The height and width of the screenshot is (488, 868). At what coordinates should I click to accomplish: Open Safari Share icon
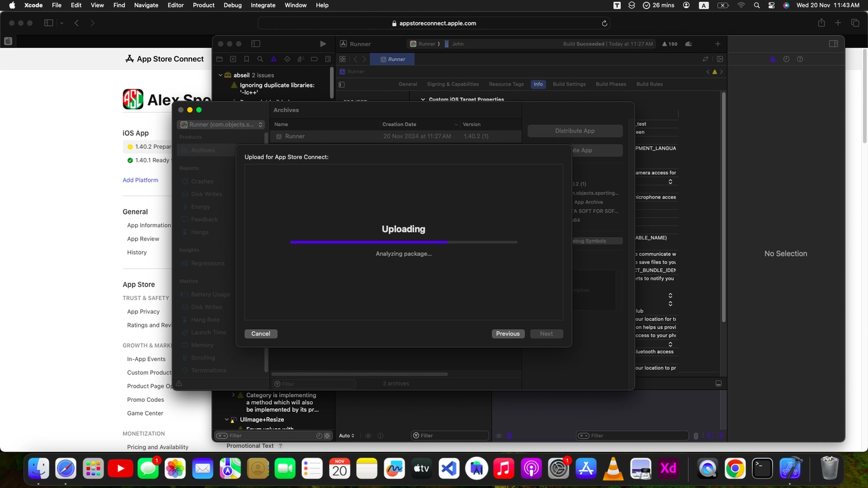point(821,23)
